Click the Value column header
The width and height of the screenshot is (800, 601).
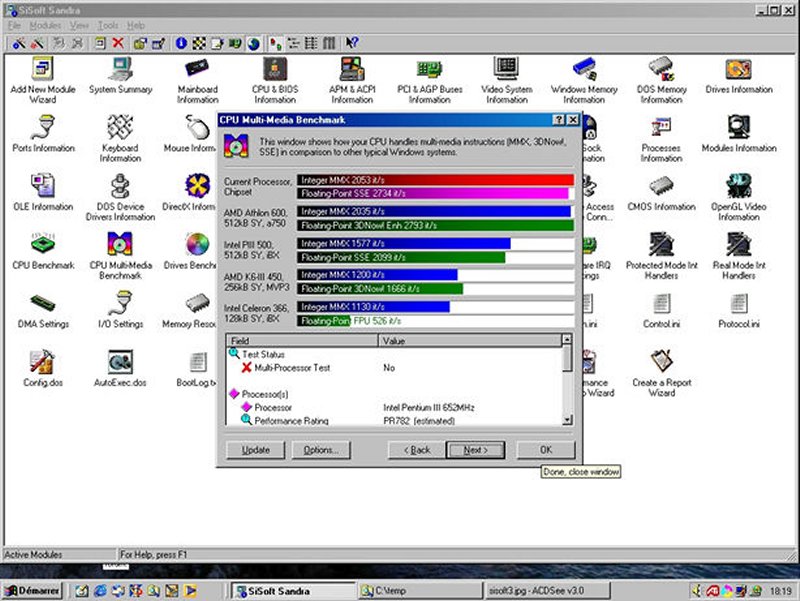(470, 341)
